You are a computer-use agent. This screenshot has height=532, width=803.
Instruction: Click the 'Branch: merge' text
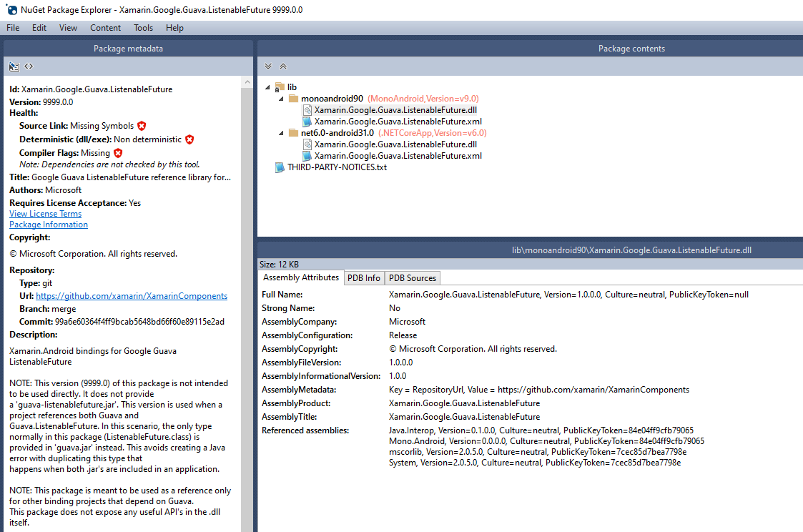48,309
